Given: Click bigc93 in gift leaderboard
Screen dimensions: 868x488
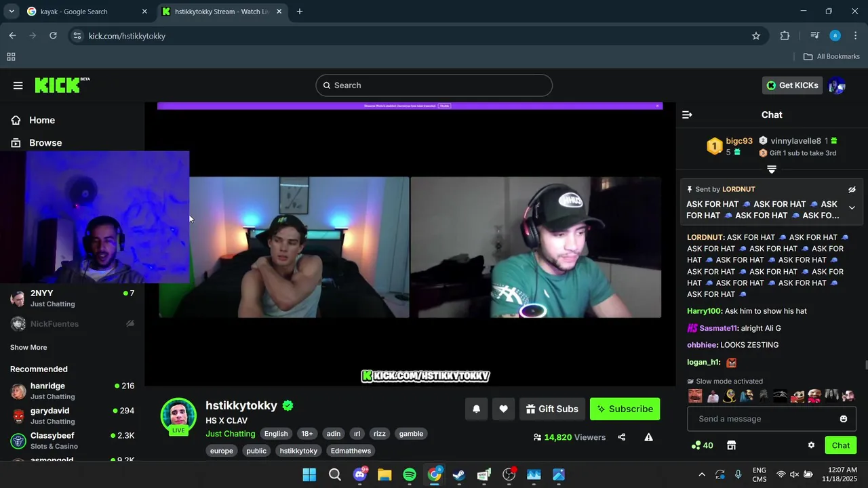Looking at the screenshot, I should [739, 141].
